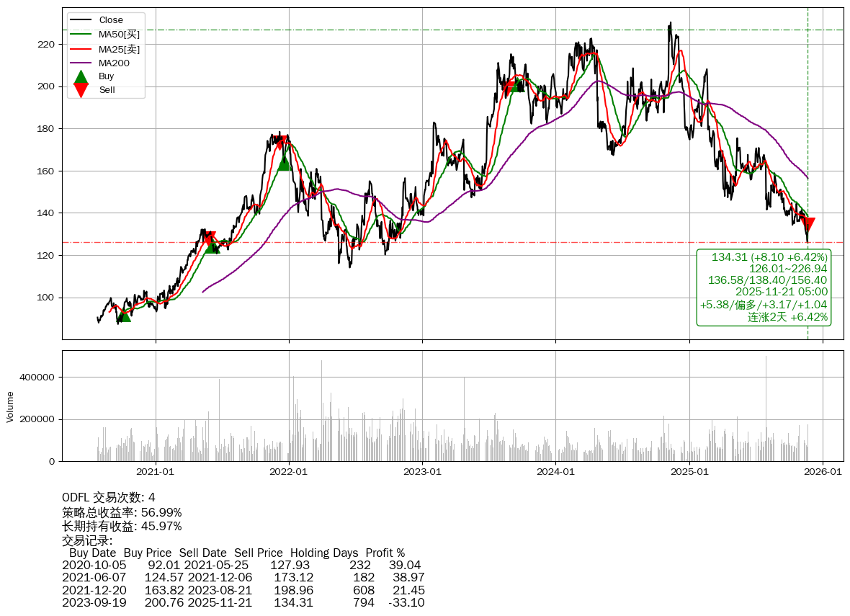850x616 pixels.
Task: Select the MA50[买] legend entry
Action: pyautogui.click(x=119, y=35)
